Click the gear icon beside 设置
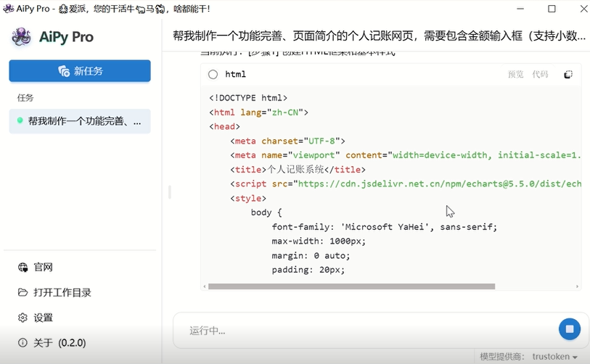This screenshot has height=364, width=590. pos(22,318)
